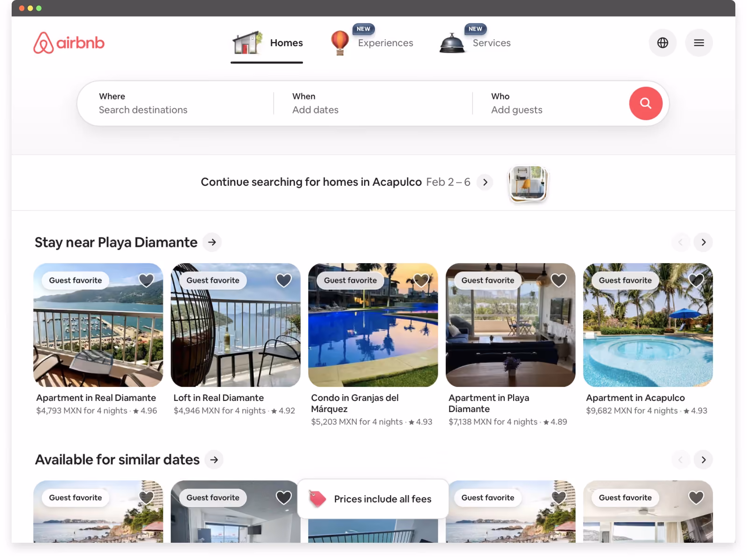Switch to the Services tab

tap(475, 43)
